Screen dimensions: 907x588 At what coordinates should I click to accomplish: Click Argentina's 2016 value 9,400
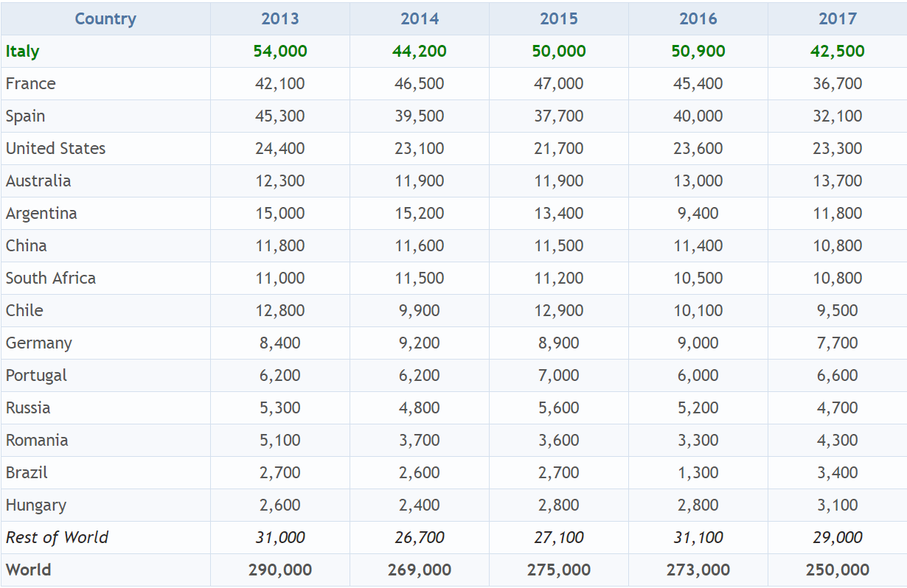[x=698, y=214]
